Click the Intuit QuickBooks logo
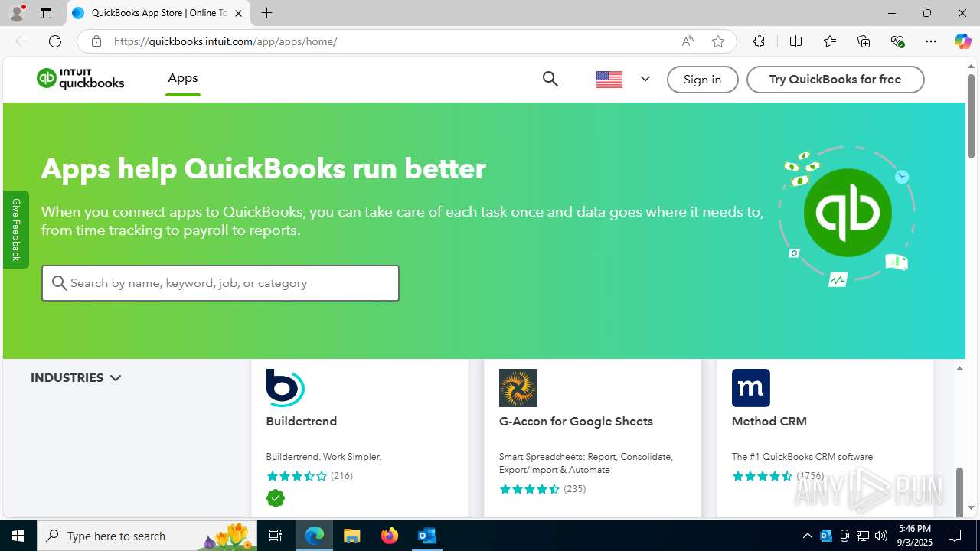The image size is (980, 551). pyautogui.click(x=80, y=79)
